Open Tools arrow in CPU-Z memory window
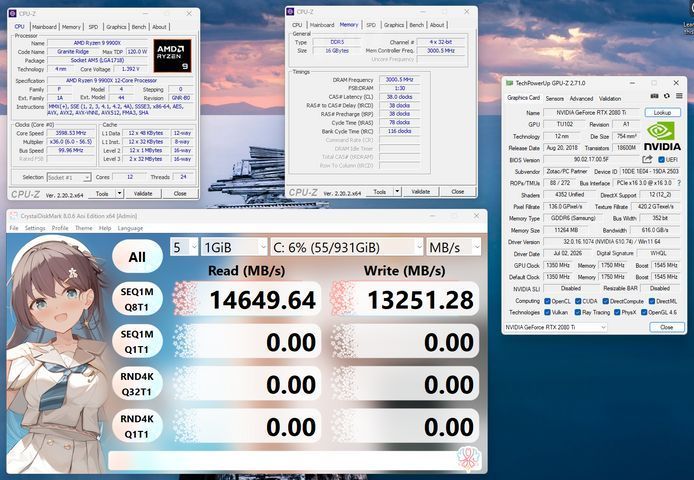The image size is (694, 480). coord(397,192)
